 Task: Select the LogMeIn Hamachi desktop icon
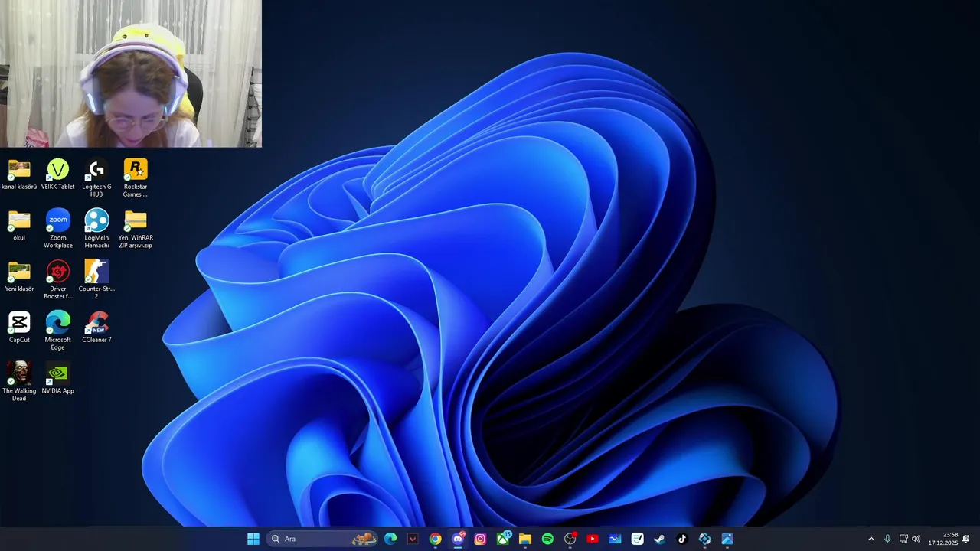(96, 229)
